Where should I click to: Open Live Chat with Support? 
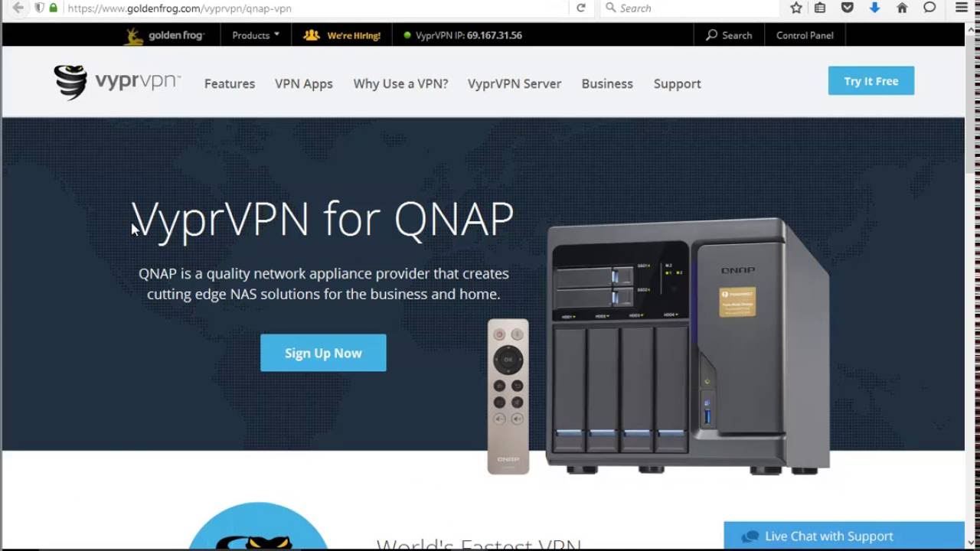(x=844, y=536)
